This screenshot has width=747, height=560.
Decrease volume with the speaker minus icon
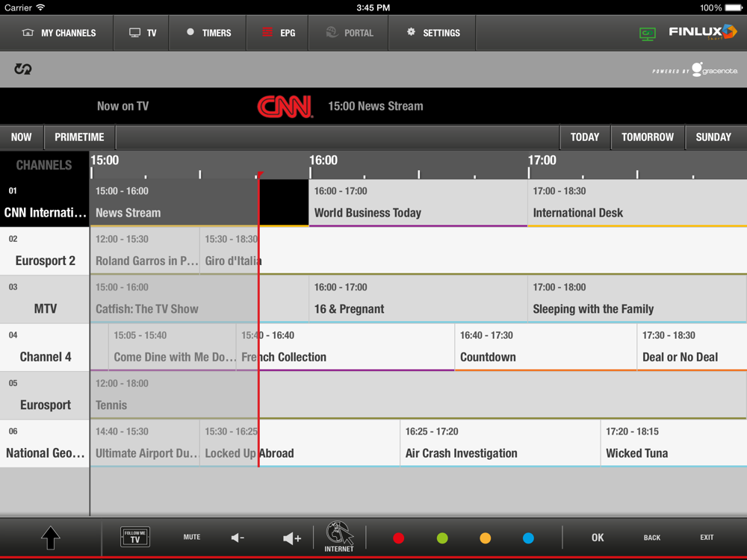[x=238, y=538]
